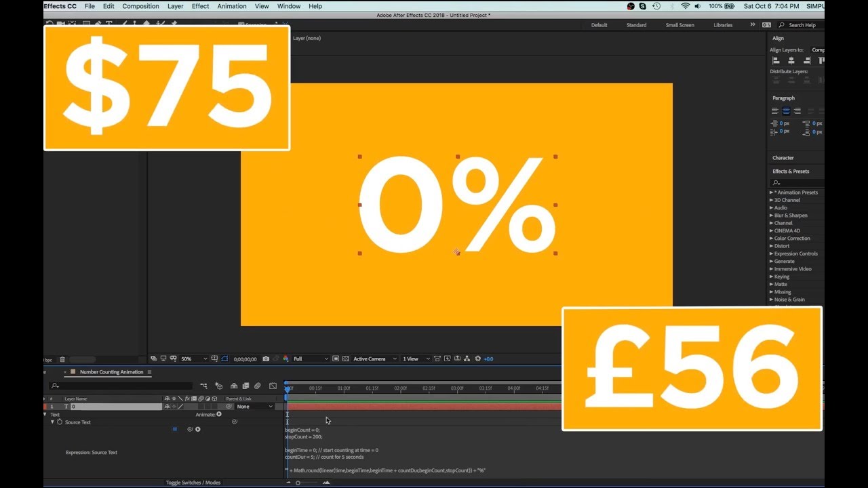Click the zoom out icon on timeline
This screenshot has height=488, width=868.
pyautogui.click(x=289, y=483)
